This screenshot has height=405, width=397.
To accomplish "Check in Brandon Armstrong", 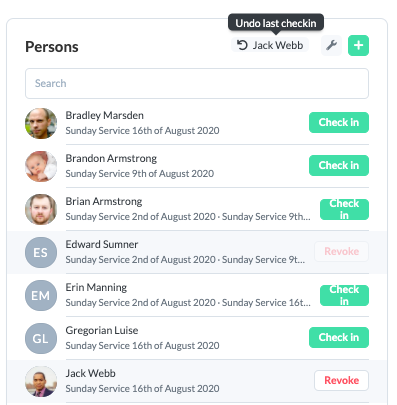I will pyautogui.click(x=339, y=165).
